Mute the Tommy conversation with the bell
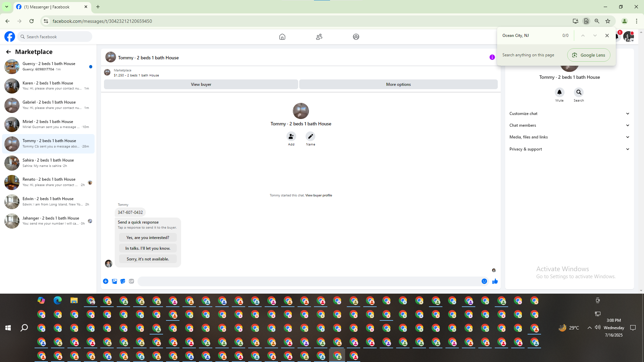 click(559, 92)
